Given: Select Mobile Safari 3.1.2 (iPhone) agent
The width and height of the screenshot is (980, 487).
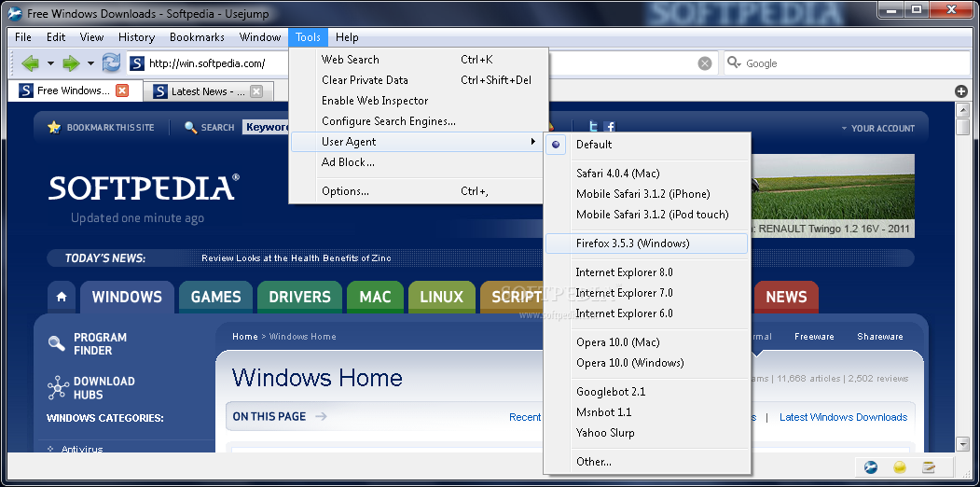Looking at the screenshot, I should [646, 194].
